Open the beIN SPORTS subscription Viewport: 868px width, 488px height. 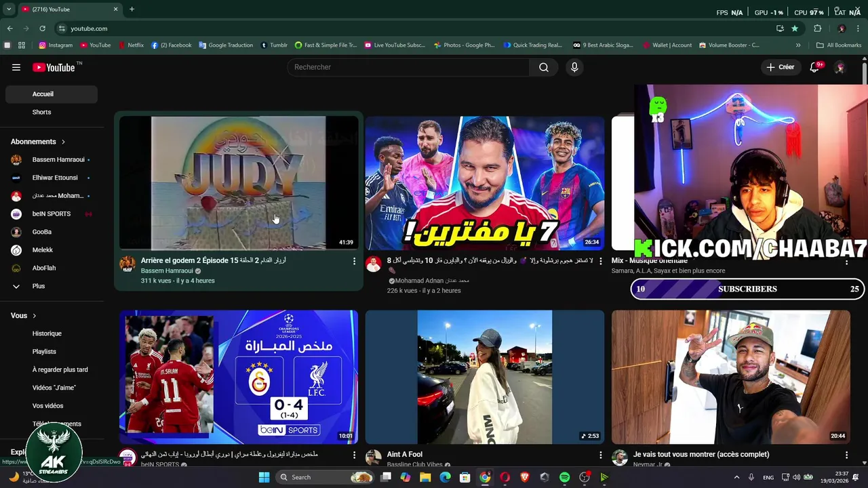52,214
